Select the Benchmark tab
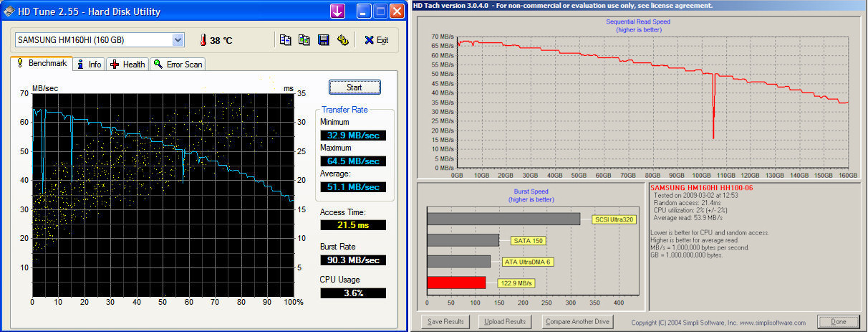 [42, 63]
